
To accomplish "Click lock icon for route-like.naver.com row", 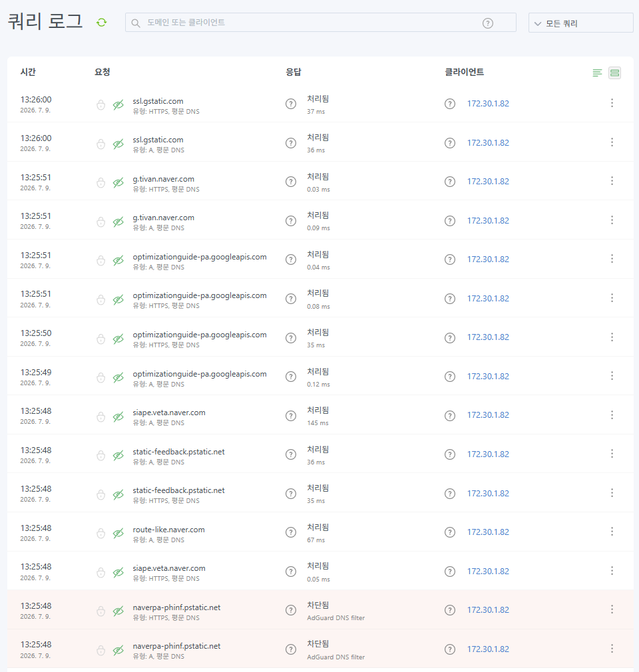I will [101, 534].
